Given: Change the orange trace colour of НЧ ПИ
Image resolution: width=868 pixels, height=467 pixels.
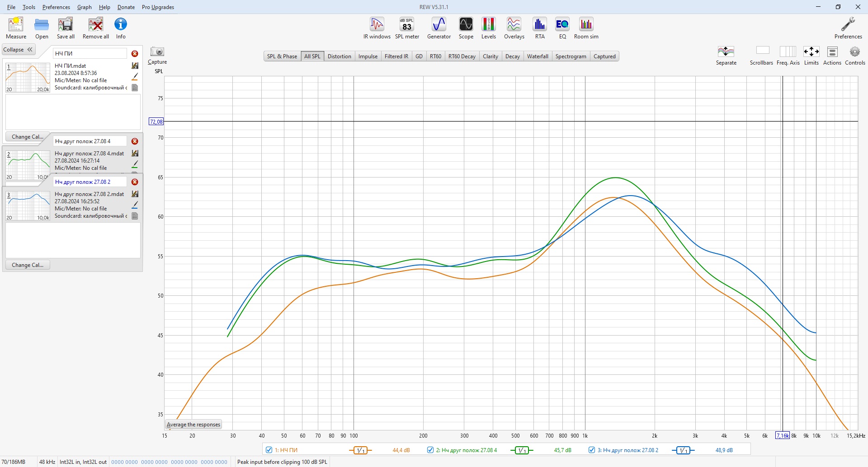Looking at the screenshot, I should coord(135,77).
